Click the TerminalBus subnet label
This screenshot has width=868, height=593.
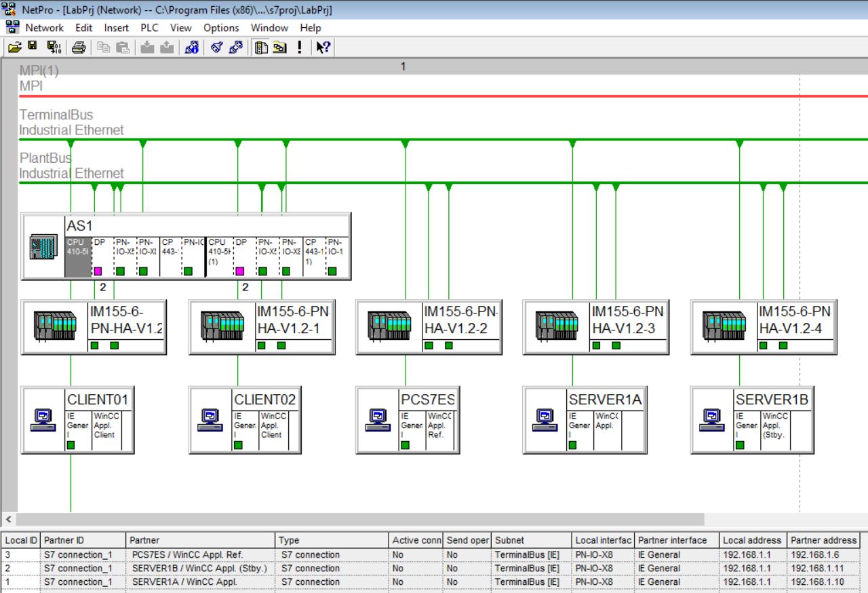click(x=56, y=115)
